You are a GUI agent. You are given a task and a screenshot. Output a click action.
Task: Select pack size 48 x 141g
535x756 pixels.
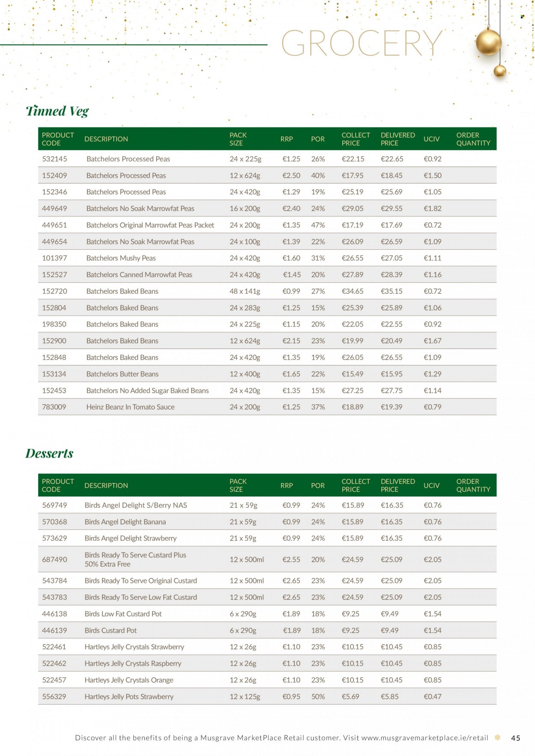point(245,292)
